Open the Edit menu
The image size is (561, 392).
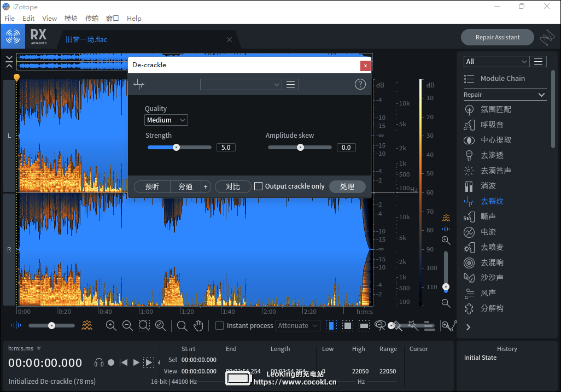(28, 18)
